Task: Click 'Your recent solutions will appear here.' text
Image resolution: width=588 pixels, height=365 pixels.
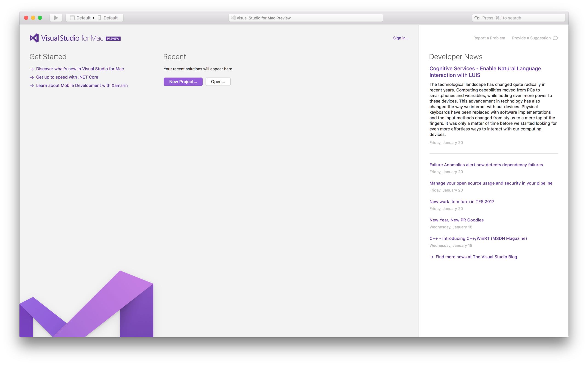Action: coord(198,69)
